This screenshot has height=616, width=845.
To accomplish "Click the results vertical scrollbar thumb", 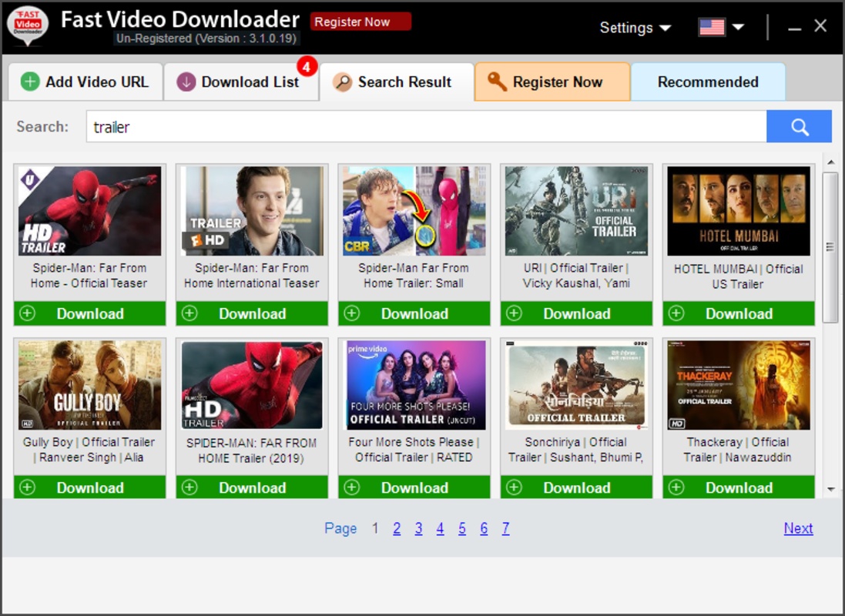I will click(x=830, y=246).
